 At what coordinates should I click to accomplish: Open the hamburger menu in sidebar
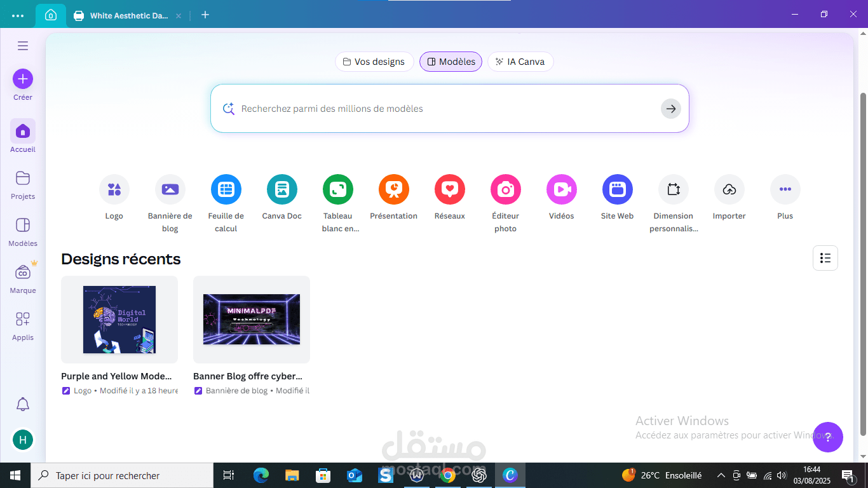[23, 46]
